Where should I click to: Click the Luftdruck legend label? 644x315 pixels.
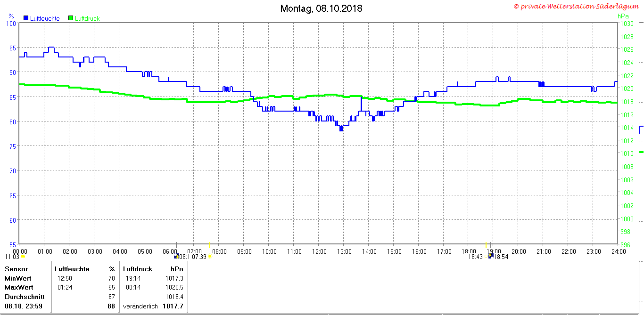pos(87,18)
